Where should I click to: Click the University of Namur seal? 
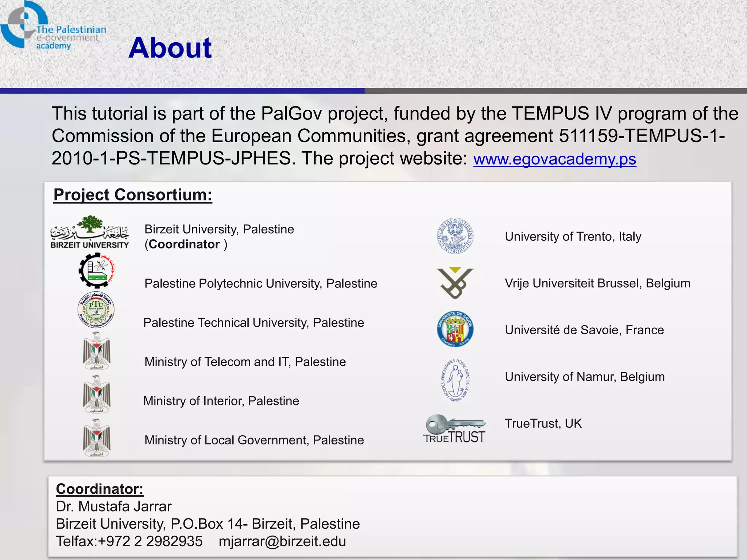(x=455, y=381)
